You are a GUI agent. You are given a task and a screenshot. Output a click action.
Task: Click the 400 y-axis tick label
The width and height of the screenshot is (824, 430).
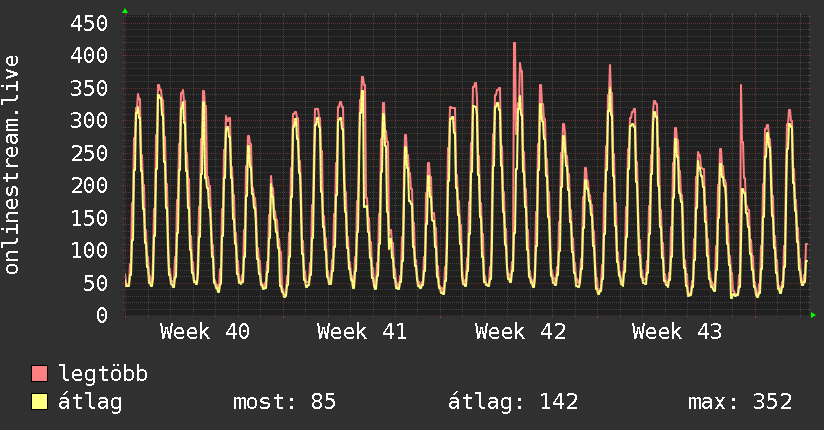pos(89,55)
